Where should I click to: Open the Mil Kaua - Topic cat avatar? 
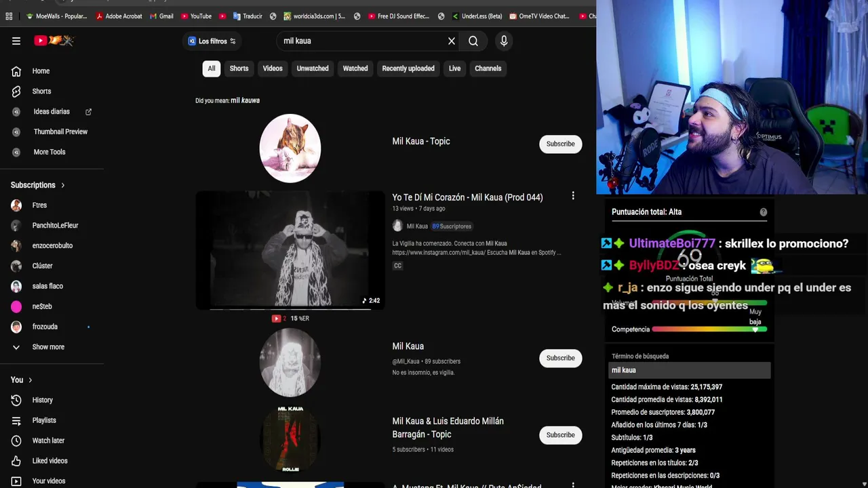[290, 148]
